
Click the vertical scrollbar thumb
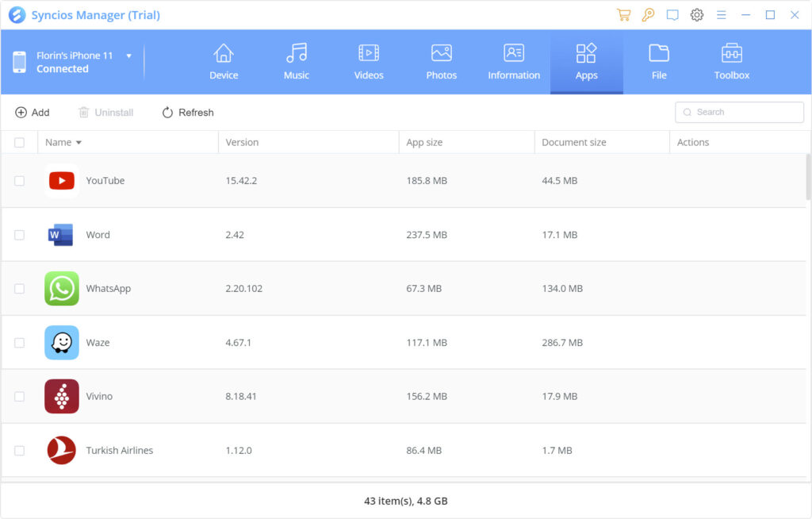[x=808, y=176]
